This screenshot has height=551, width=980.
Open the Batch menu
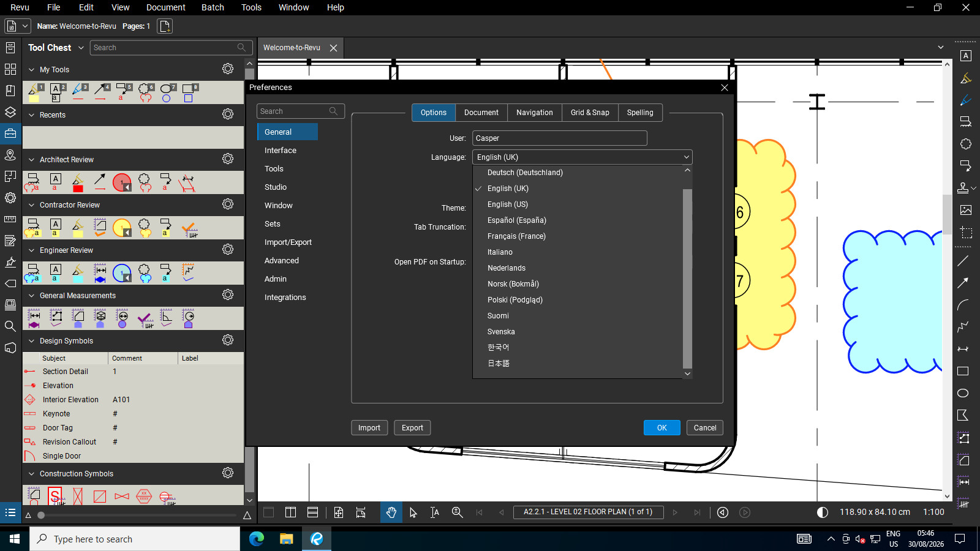click(x=213, y=7)
